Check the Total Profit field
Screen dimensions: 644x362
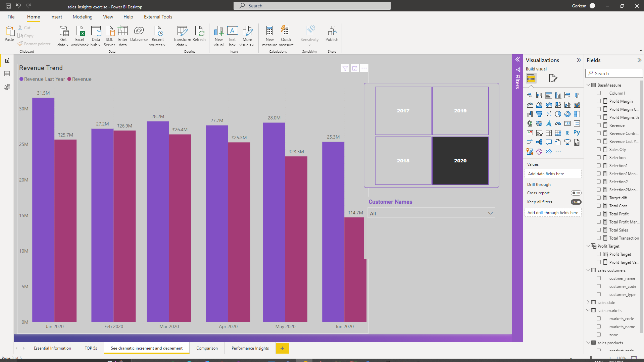(x=599, y=214)
